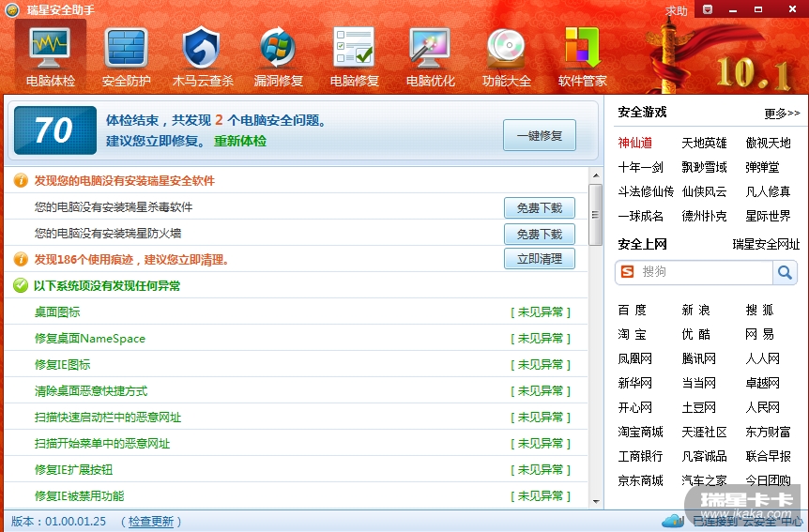Select the 桌面图标 result row
Screen dimensions: 809x532
(297, 312)
